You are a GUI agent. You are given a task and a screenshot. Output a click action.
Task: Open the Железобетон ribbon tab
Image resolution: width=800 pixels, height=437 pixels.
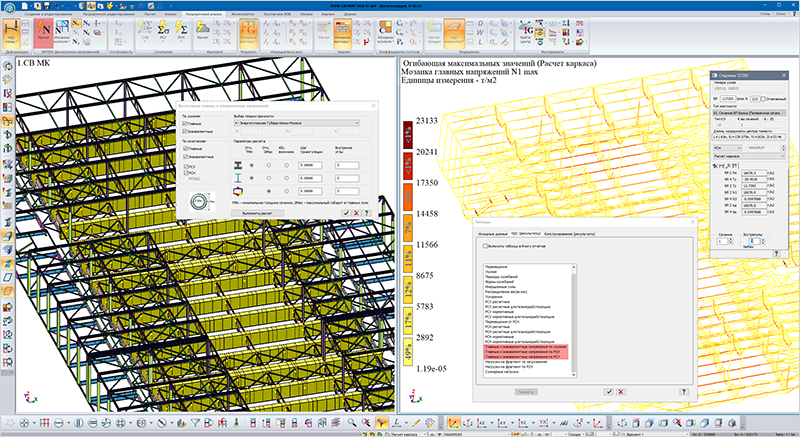(242, 14)
